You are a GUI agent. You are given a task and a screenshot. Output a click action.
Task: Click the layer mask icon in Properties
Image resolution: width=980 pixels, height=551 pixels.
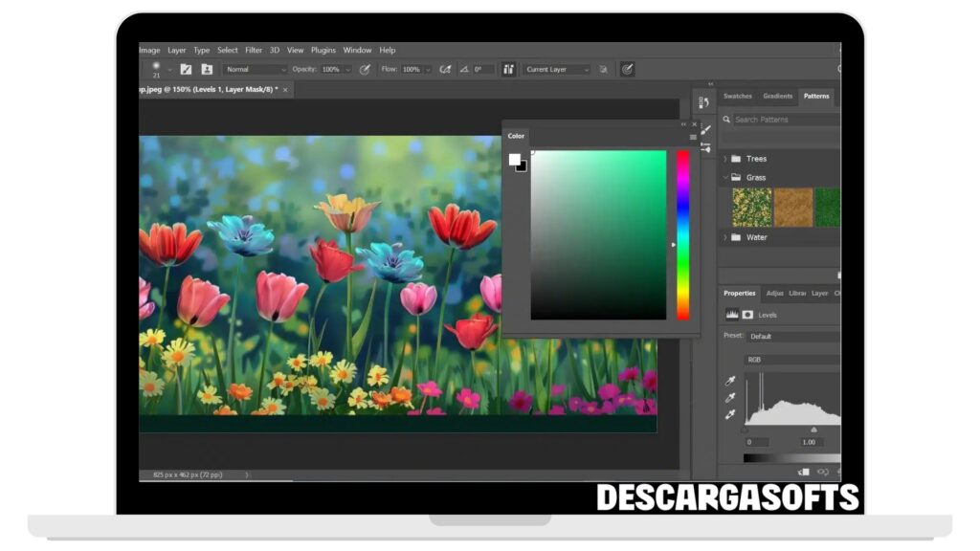click(747, 314)
